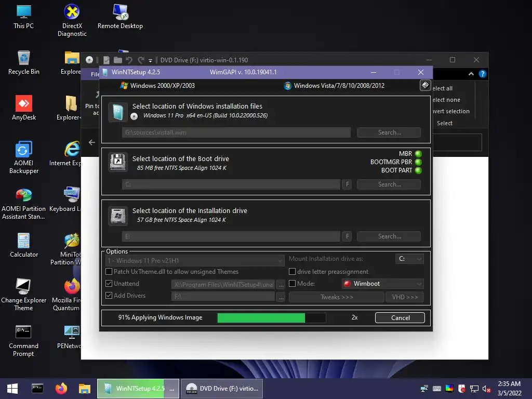Switch to Windows 2000/XP/2003 tab

(157, 86)
